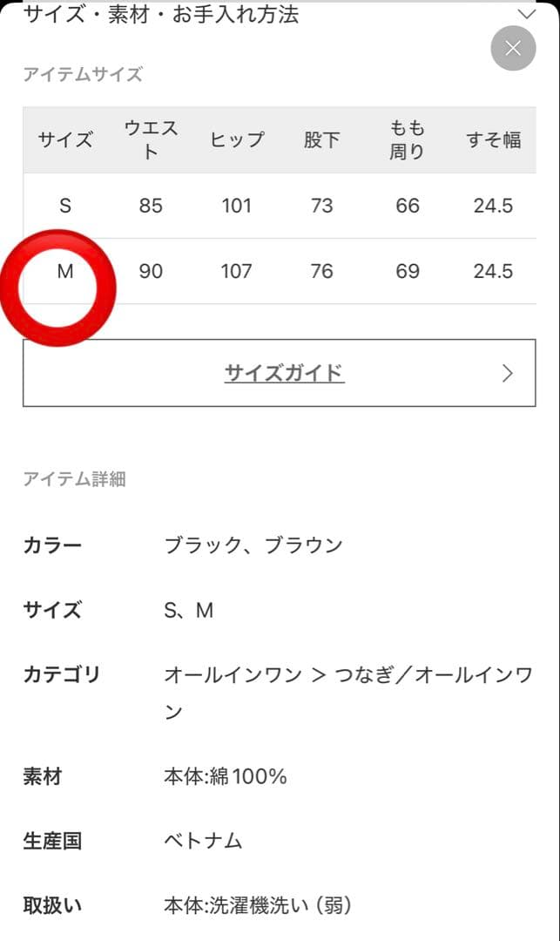The image size is (560, 941).
Task: Click the S hip value 101
Action: [x=236, y=206]
